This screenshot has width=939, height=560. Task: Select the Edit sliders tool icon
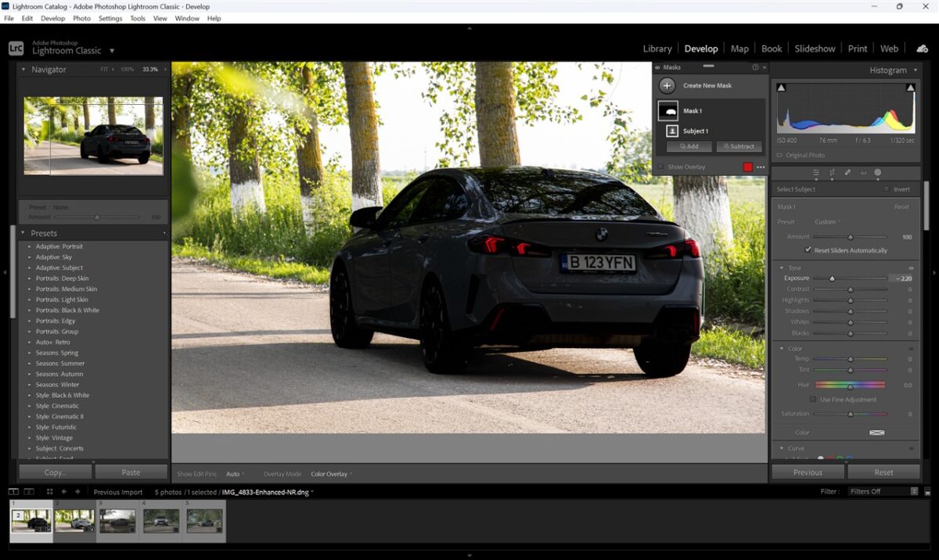click(x=816, y=173)
